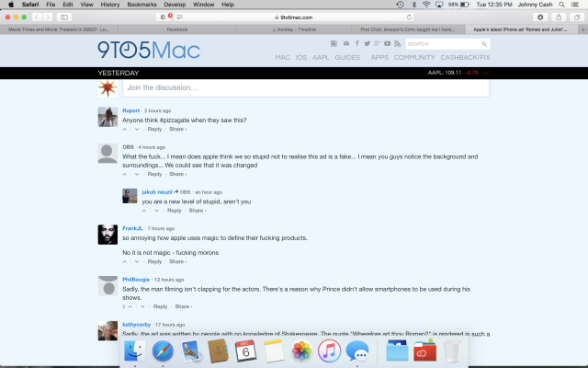The height and width of the screenshot is (368, 588).
Task: Downvote PhilBoogie's comment
Action: (x=142, y=306)
